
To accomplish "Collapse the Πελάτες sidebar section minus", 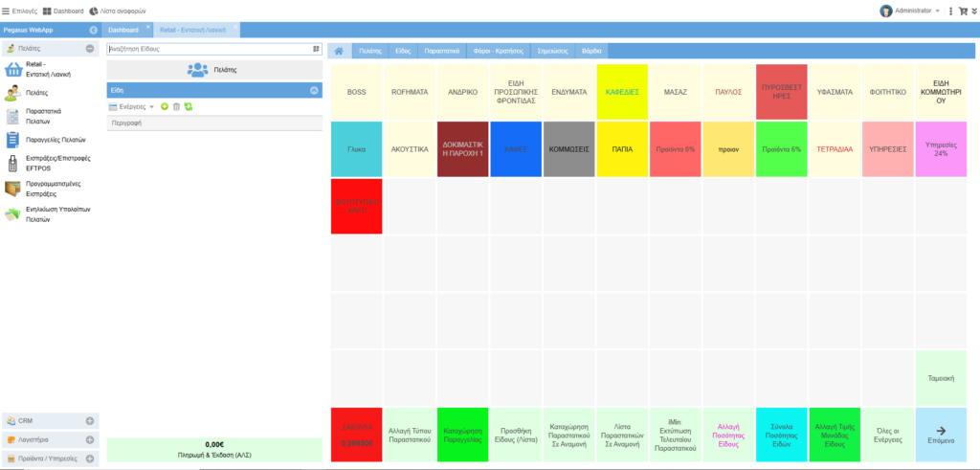I will 90,48.
